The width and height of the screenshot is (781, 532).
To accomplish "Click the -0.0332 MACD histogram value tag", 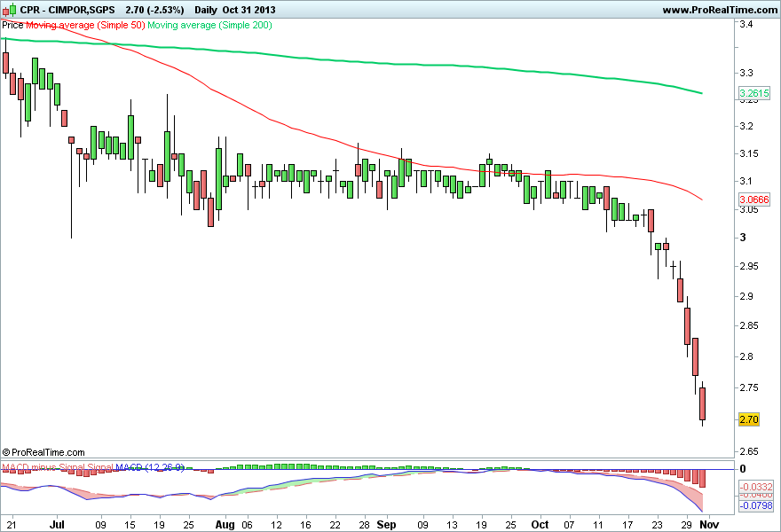I will [756, 487].
